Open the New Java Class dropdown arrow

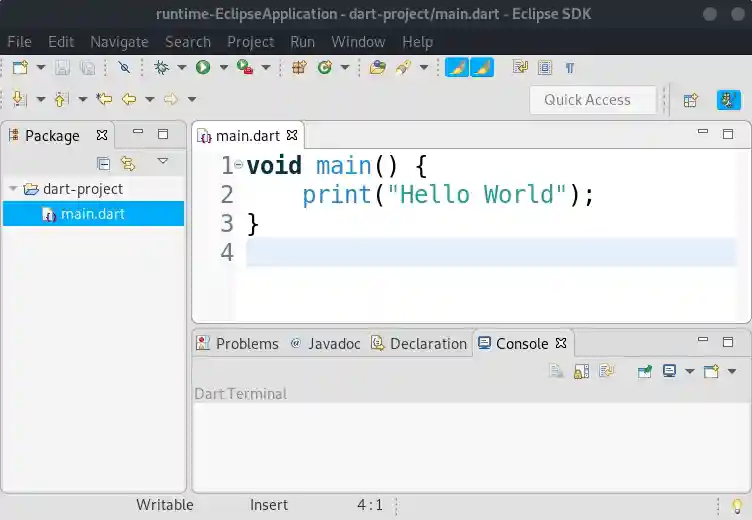pos(345,68)
